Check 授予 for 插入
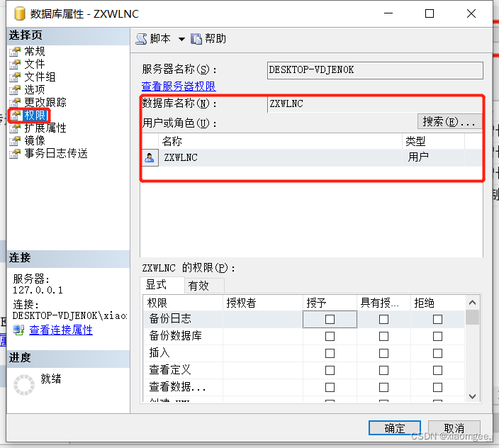The height and width of the screenshot is (448, 499). click(x=330, y=353)
